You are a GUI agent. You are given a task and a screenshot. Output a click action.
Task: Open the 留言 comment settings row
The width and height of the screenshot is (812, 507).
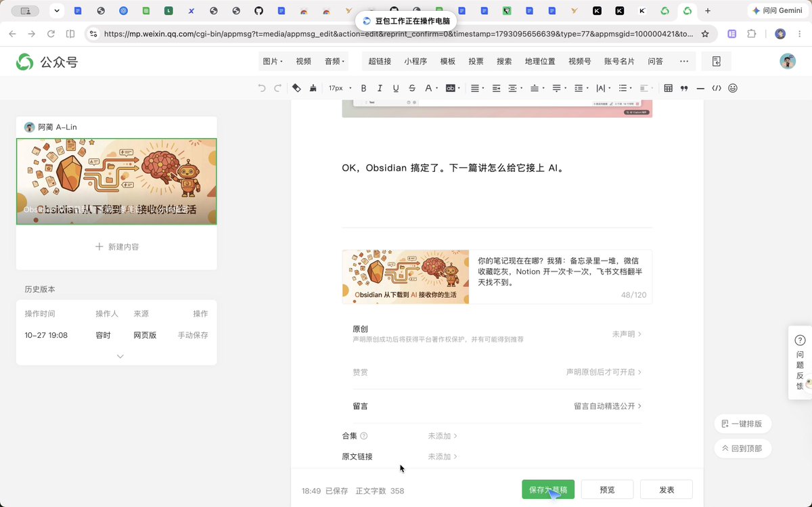coord(497,406)
